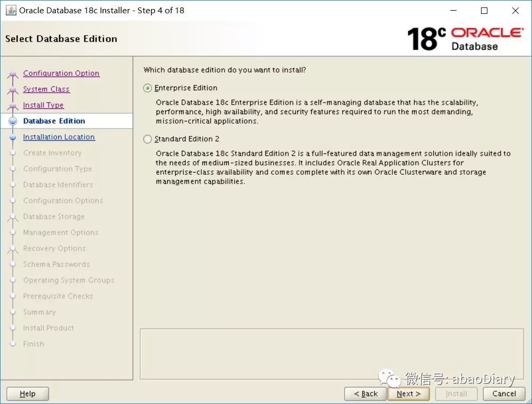The height and width of the screenshot is (404, 532).
Task: Click the Install Type step marker icon
Action: (13, 106)
